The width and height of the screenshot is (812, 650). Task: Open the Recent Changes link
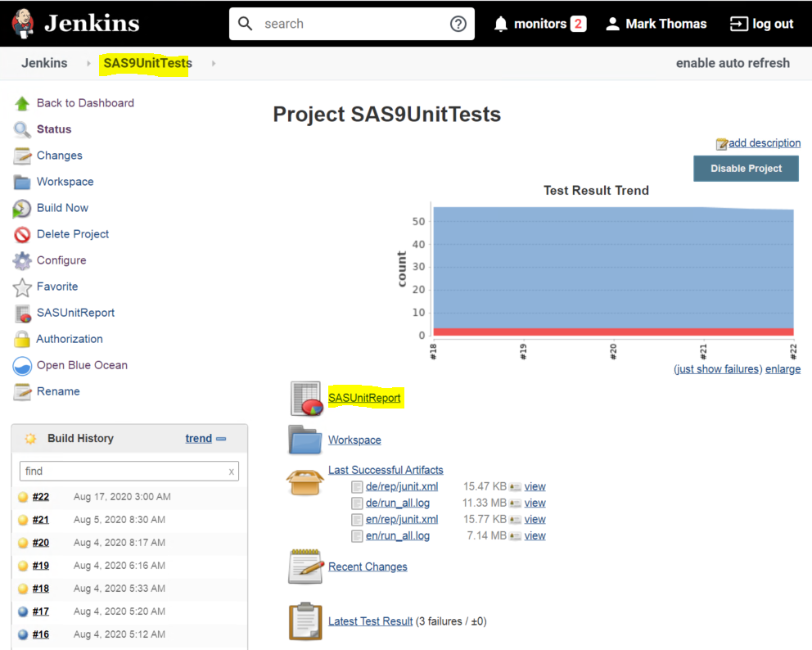pyautogui.click(x=368, y=566)
